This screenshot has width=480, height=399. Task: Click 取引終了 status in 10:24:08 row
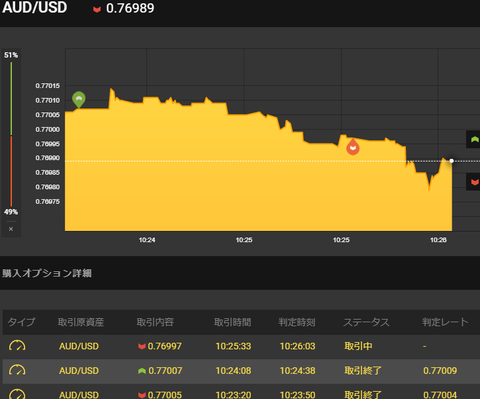pyautogui.click(x=363, y=371)
